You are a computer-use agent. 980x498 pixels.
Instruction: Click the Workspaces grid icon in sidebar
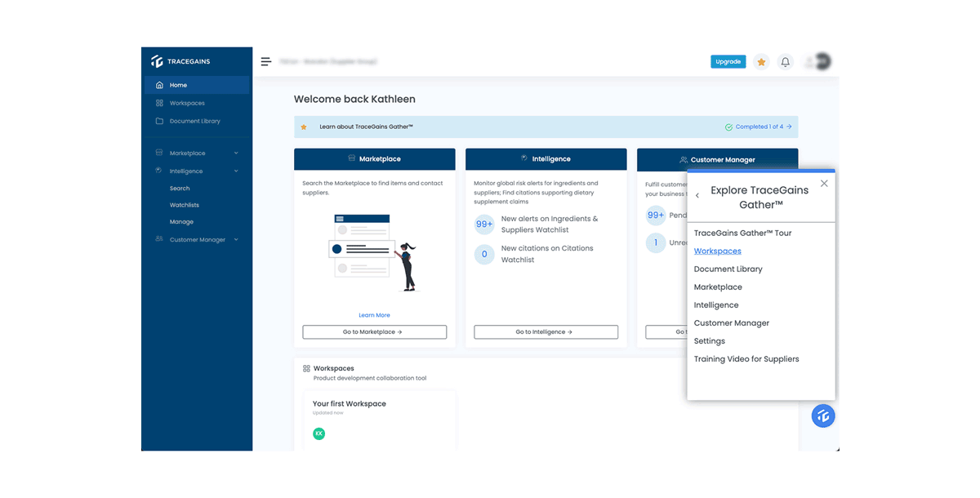[x=159, y=103]
